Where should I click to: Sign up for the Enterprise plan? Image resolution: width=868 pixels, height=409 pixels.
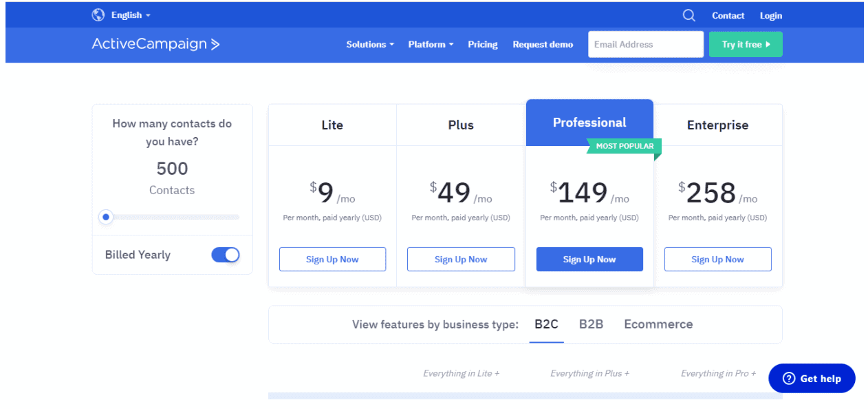coord(718,260)
